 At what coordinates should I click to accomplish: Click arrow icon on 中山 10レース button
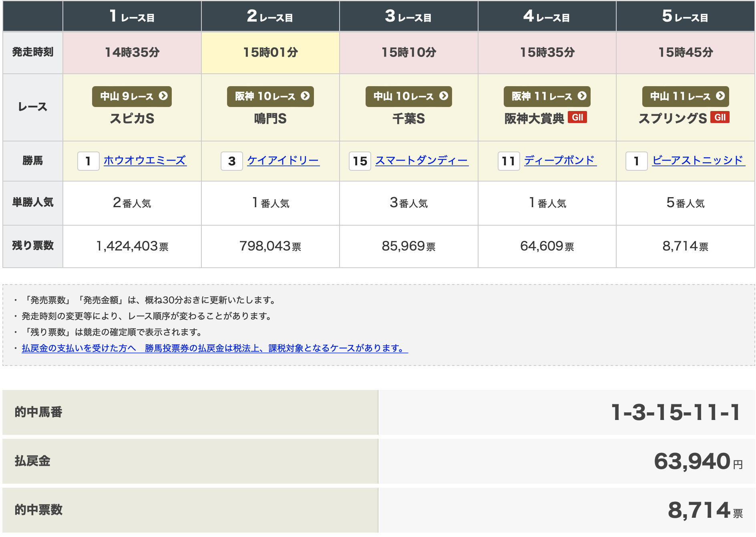(443, 96)
